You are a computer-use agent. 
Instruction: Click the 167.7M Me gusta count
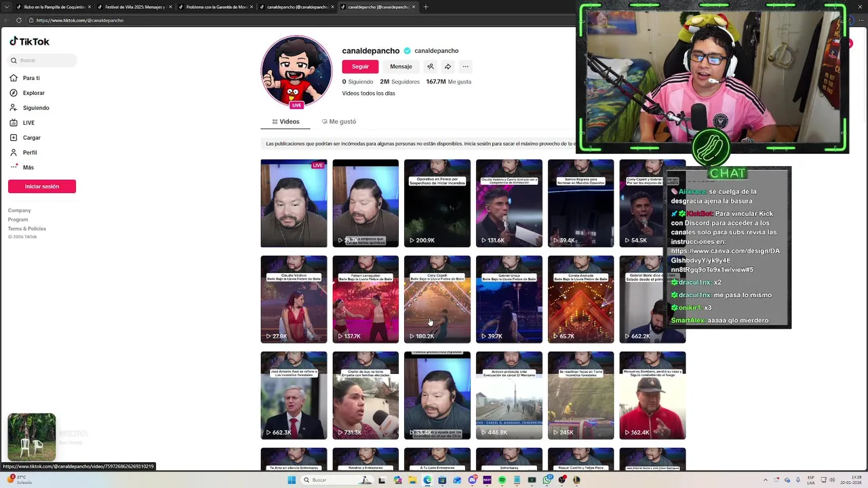point(448,81)
